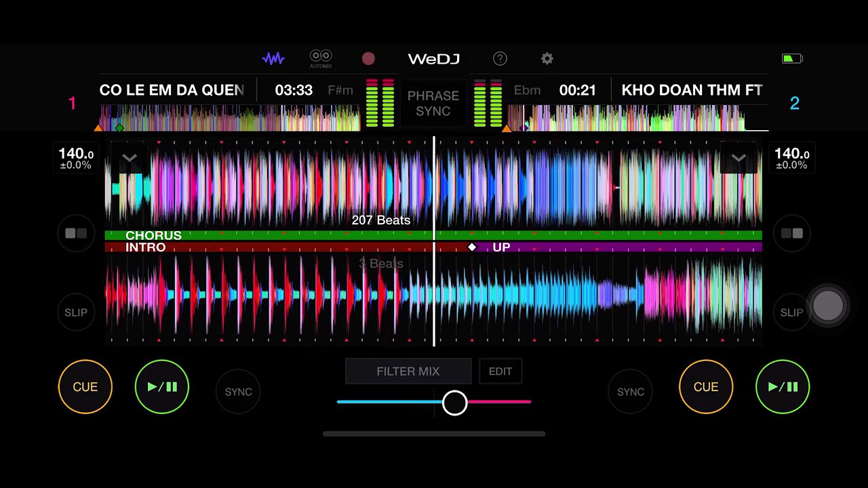This screenshot has height=488, width=868.
Task: Open the Automix feature
Action: (321, 59)
